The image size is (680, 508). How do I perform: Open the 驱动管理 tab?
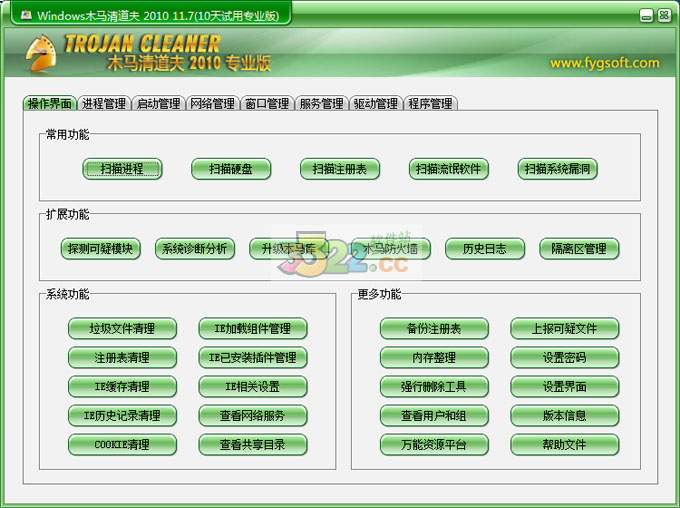[x=376, y=103]
